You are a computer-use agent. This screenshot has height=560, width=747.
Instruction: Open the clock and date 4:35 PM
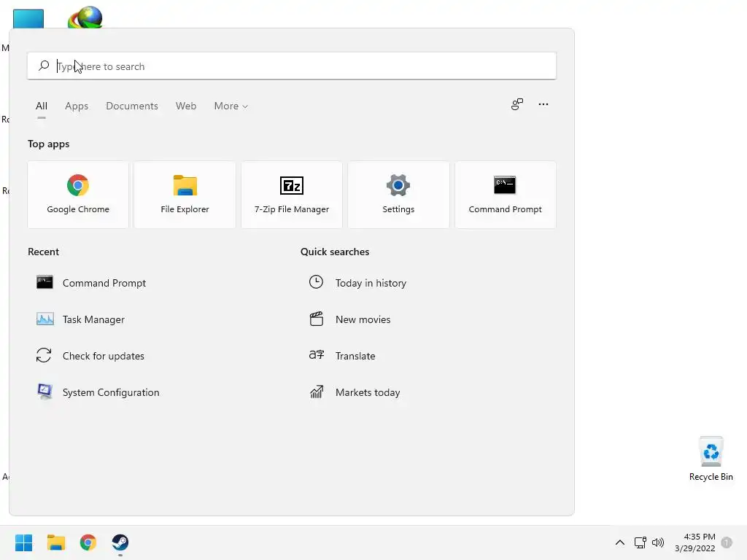click(695, 542)
